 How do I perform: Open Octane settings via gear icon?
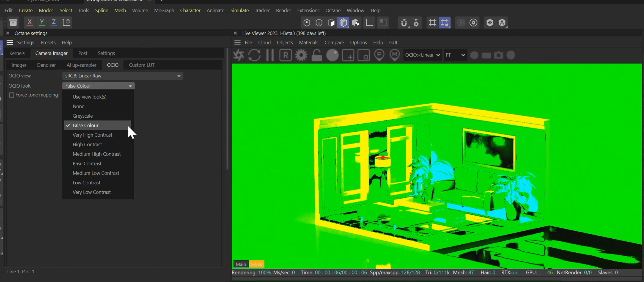coord(301,55)
